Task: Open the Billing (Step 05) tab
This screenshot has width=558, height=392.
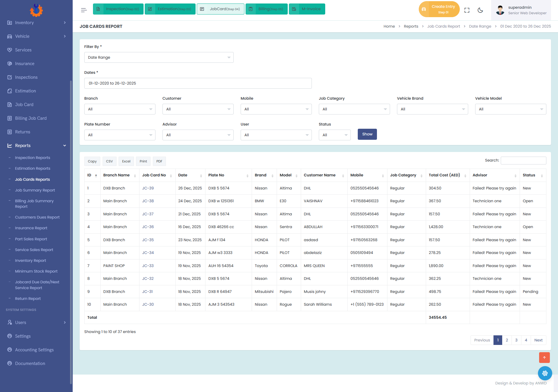Action: pyautogui.click(x=266, y=9)
